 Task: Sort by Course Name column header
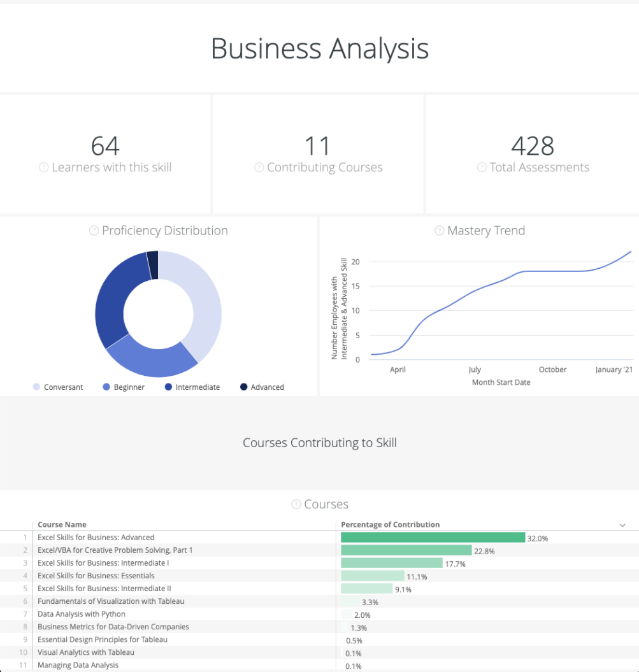[x=62, y=525]
